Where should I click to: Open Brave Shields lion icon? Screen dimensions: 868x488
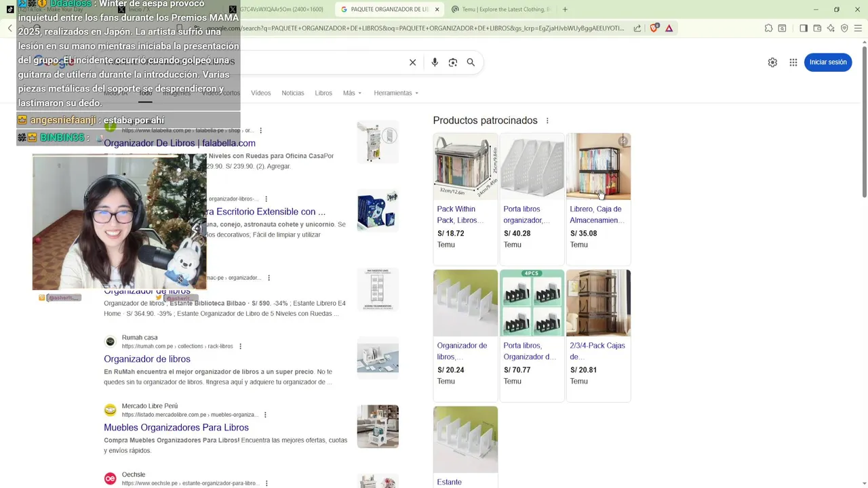coord(654,28)
